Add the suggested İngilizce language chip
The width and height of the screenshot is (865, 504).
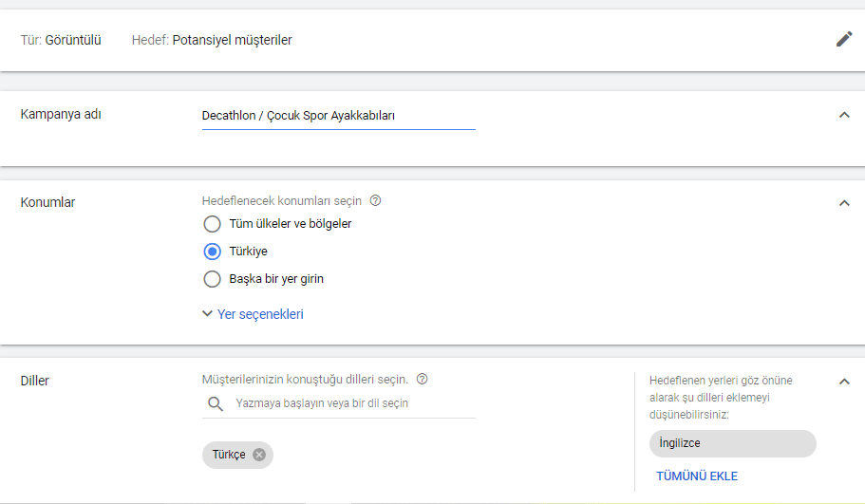point(732,443)
